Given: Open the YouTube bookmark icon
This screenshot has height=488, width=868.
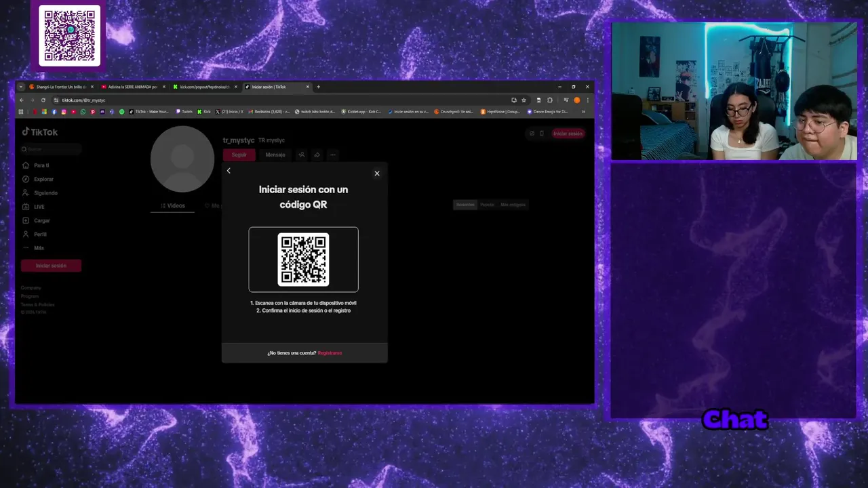Looking at the screenshot, I should (73, 112).
